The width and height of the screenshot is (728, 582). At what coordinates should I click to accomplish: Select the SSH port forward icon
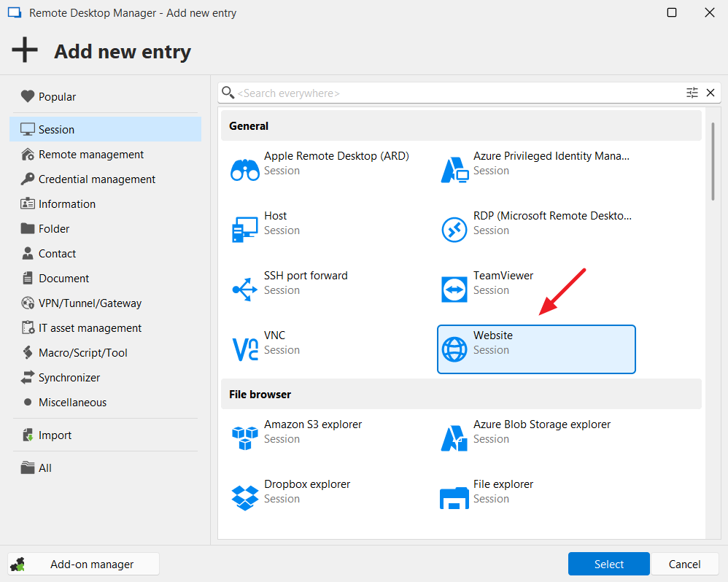pos(244,290)
